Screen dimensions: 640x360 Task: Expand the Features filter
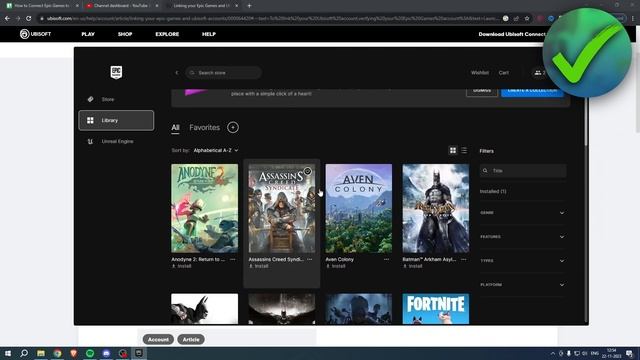point(523,237)
